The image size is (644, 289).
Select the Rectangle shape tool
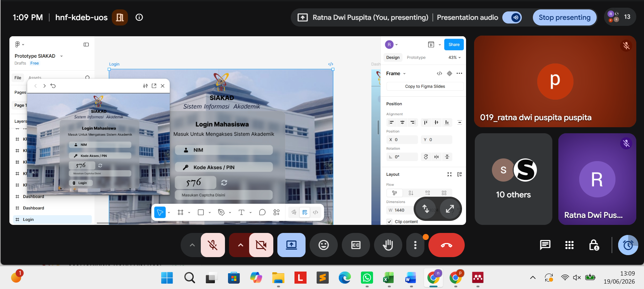(x=201, y=212)
